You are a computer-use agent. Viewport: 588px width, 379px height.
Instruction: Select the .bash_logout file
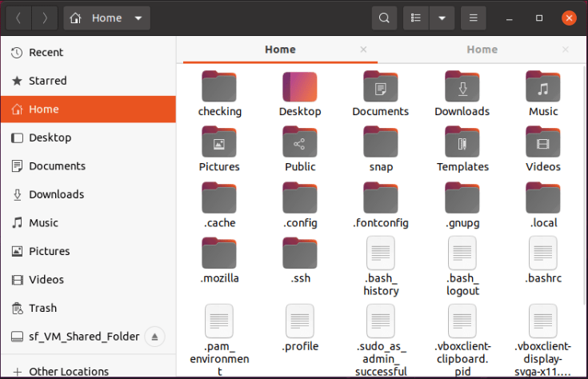(462, 266)
